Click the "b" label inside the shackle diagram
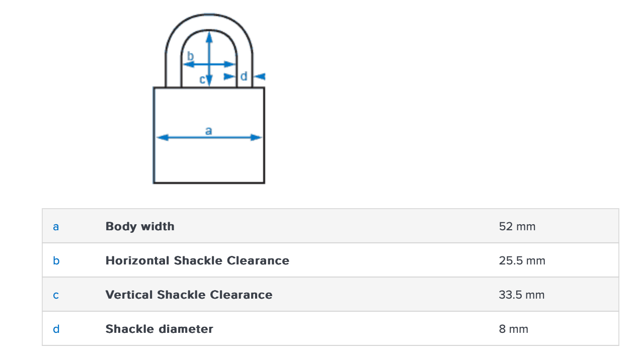Viewport: 640px width, 364px height. [x=190, y=56]
